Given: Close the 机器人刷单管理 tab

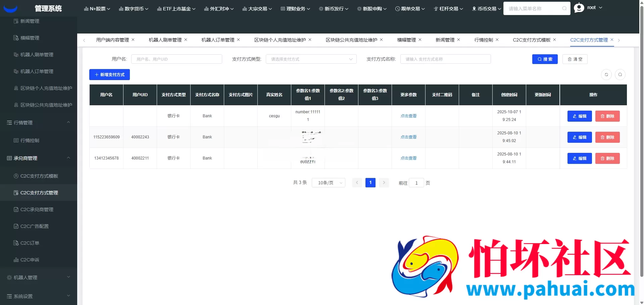Looking at the screenshot, I should tap(186, 40).
